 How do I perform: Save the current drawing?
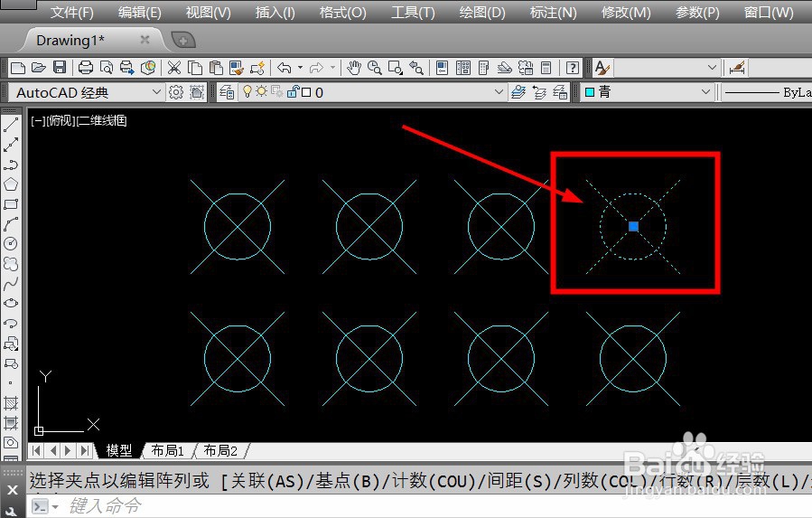tap(60, 68)
